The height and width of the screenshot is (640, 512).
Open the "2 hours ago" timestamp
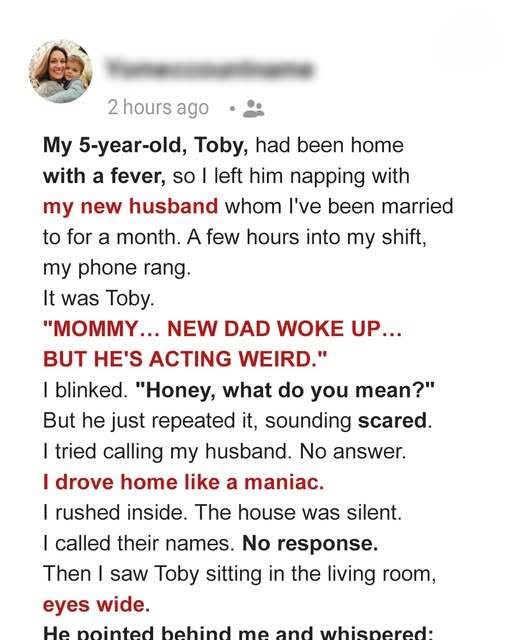[x=158, y=108]
